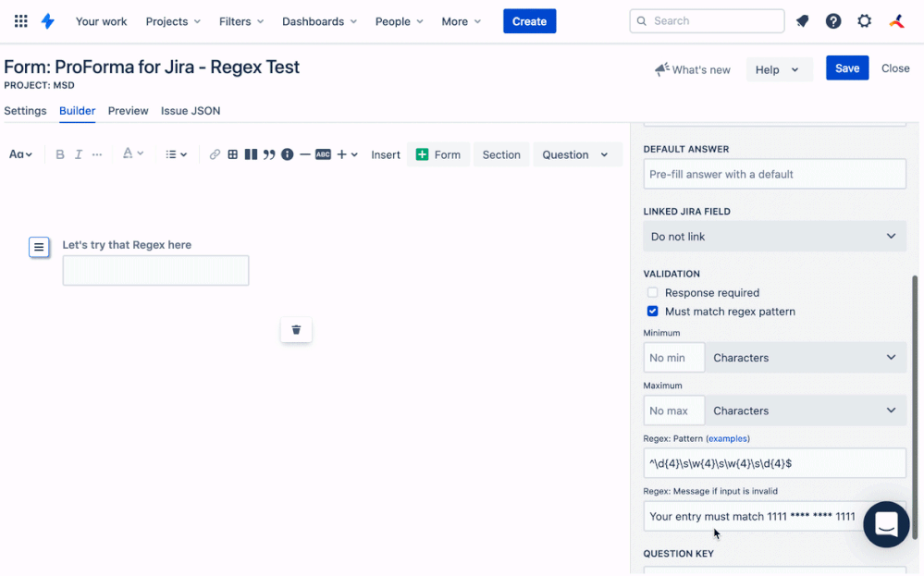The image size is (924, 576).
Task: Save the form
Action: (x=847, y=68)
